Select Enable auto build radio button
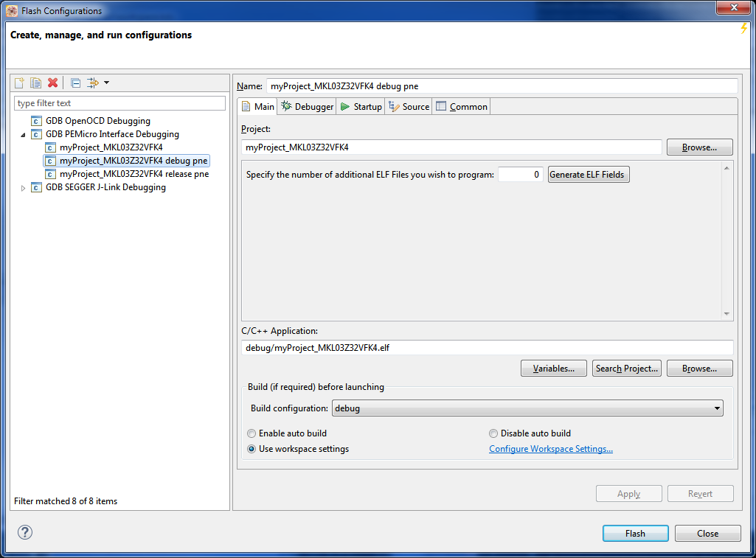 tap(252, 433)
